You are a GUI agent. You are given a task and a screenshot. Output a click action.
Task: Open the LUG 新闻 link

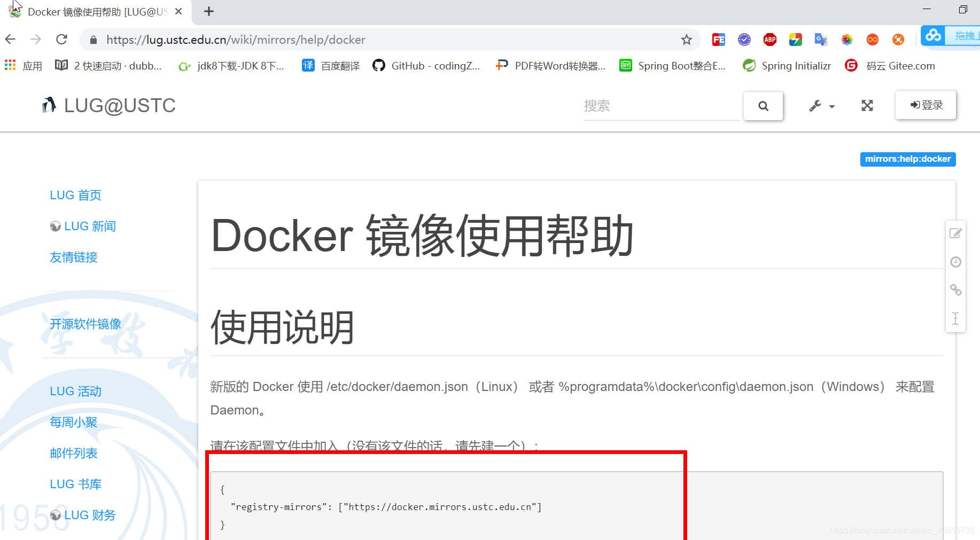pyautogui.click(x=89, y=226)
